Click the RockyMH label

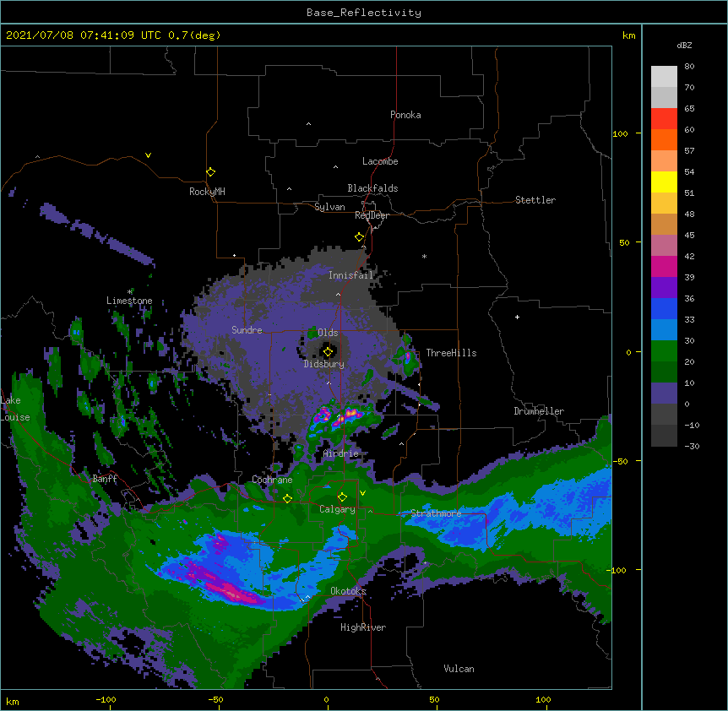click(207, 192)
